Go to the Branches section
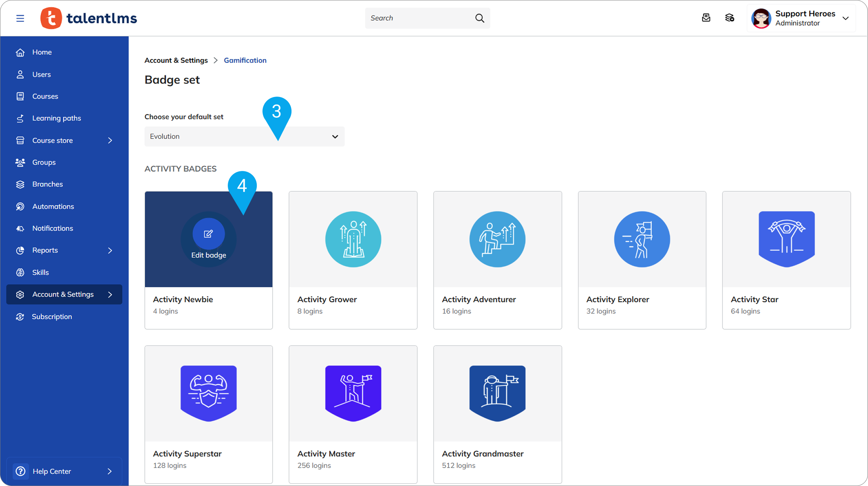868x486 pixels. click(48, 184)
